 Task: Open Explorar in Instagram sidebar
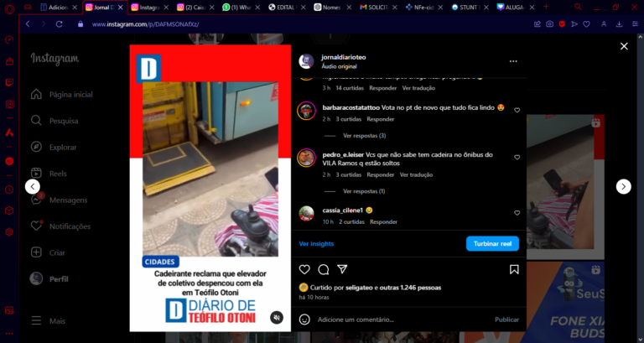pyautogui.click(x=54, y=147)
